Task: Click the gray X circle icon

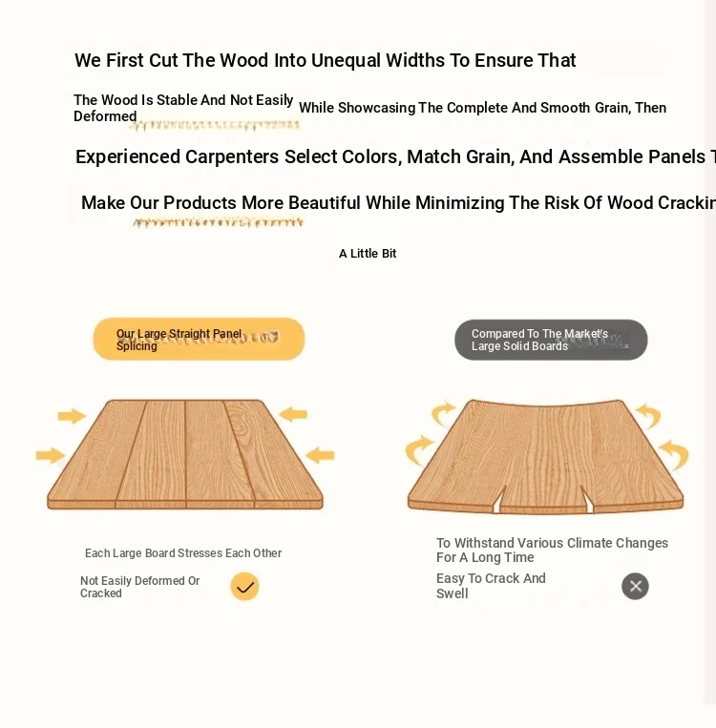Action: click(635, 587)
